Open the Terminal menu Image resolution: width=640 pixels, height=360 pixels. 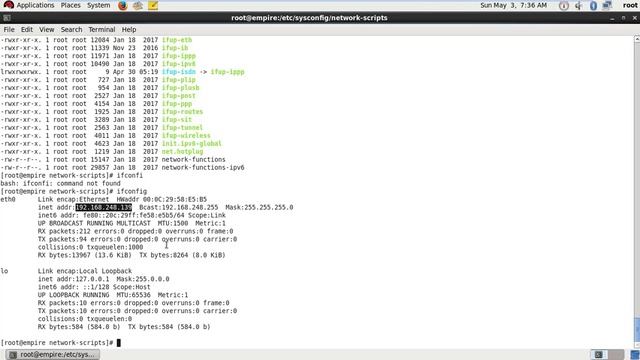102,29
